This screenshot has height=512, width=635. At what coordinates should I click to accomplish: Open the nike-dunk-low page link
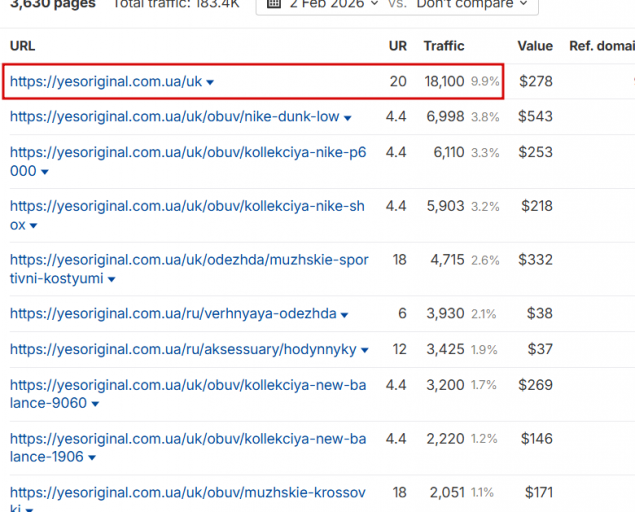175,117
